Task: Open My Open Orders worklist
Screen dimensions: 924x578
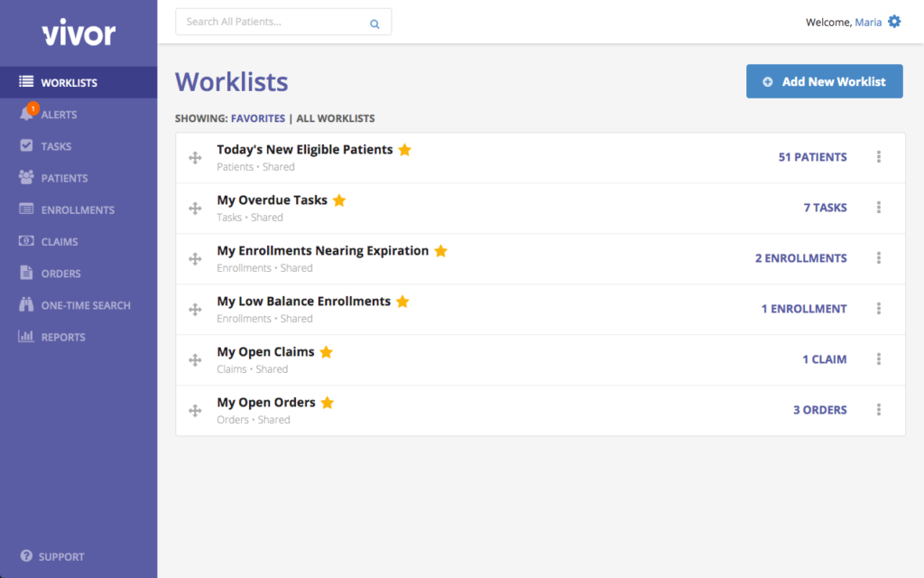Action: point(266,403)
